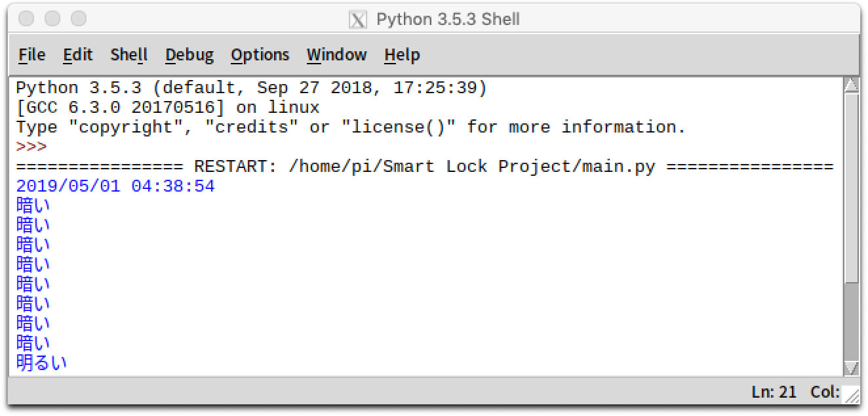Image resolution: width=868 pixels, height=416 pixels.
Task: Open the Window menu
Action: pyautogui.click(x=336, y=55)
